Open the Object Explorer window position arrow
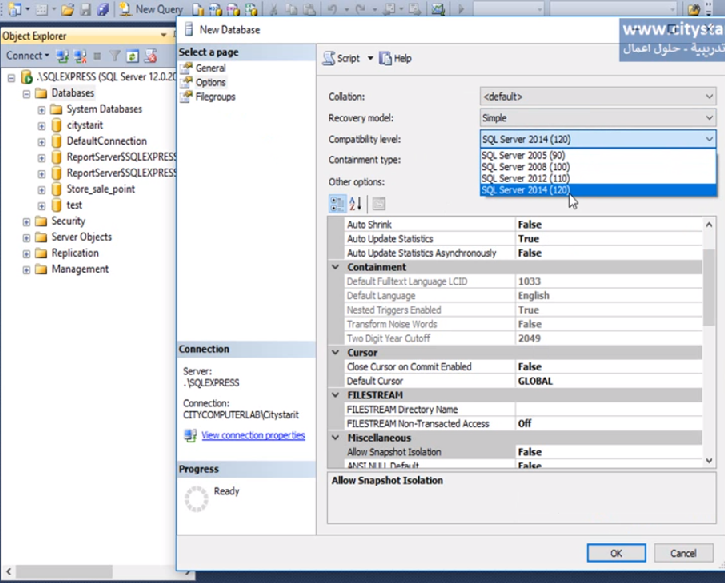The image size is (725, 583). point(164,35)
